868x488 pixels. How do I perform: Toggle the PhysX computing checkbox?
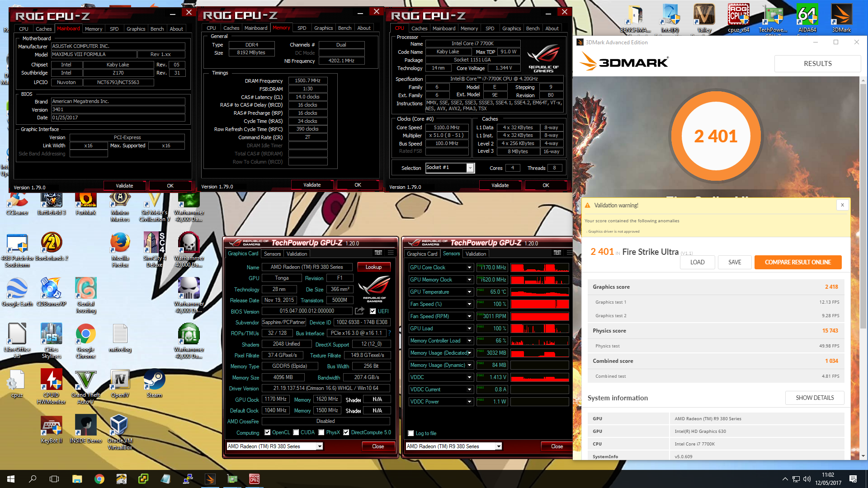[321, 432]
